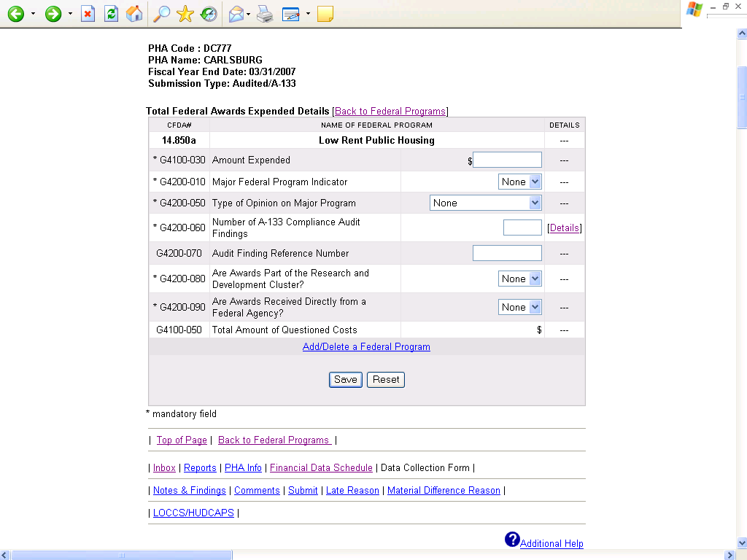Click the horizontal scrollbar left arrow

coord(5,555)
